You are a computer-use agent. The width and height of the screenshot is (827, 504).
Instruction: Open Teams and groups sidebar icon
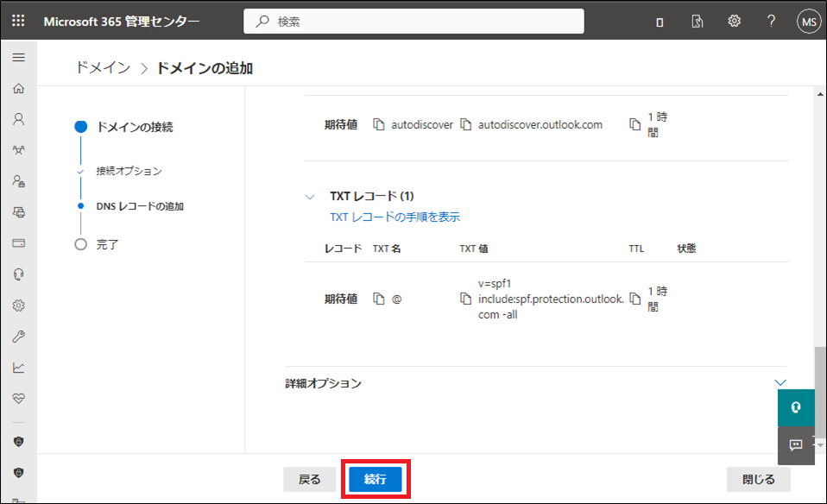[18, 150]
